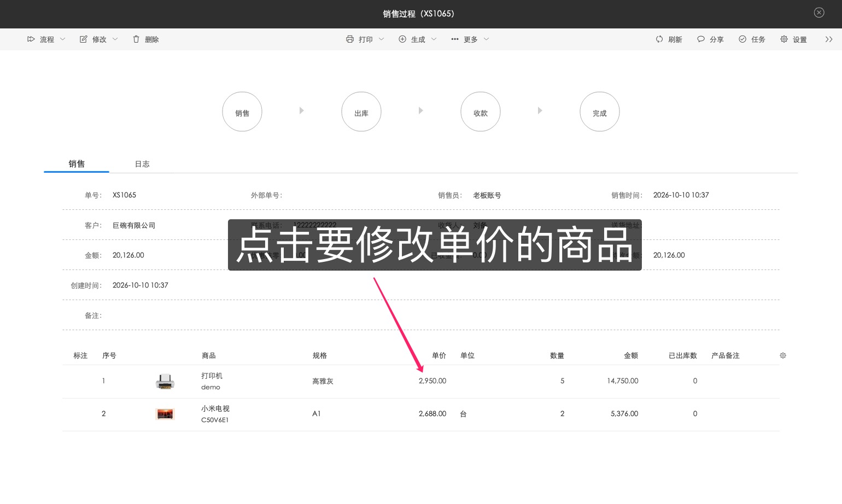The height and width of the screenshot is (504, 842).
Task: Click the 单价 column header
Action: click(x=439, y=355)
